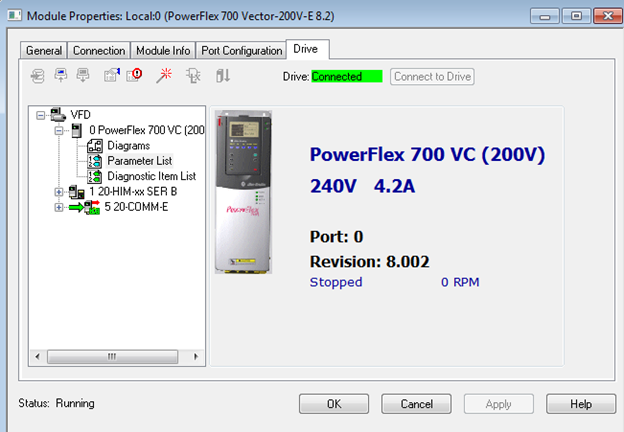Image resolution: width=624 pixels, height=432 pixels.
Task: Select 0 PowerFlex 700 VC tree item
Action: coord(147,130)
